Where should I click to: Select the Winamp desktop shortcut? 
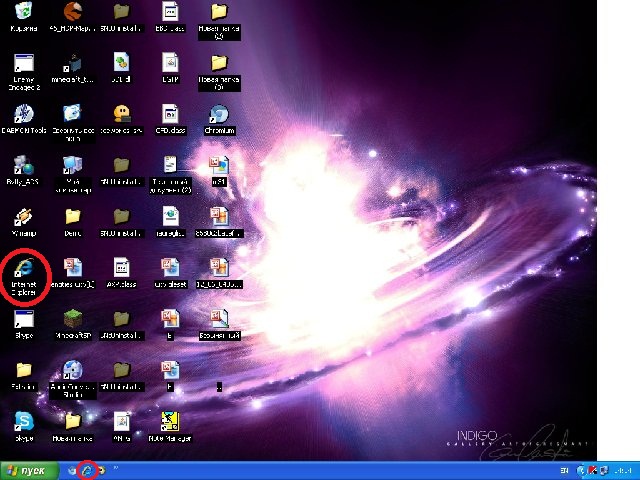(x=24, y=217)
